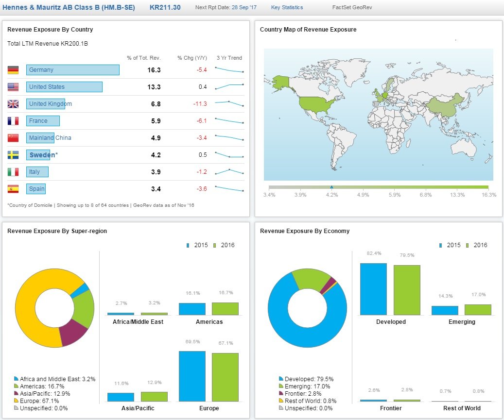Select the Sweden country link
Viewport: 504px width, 420px height.
(x=43, y=155)
